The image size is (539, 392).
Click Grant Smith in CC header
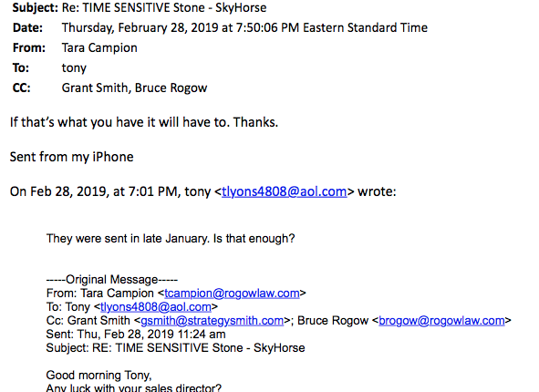(x=95, y=88)
